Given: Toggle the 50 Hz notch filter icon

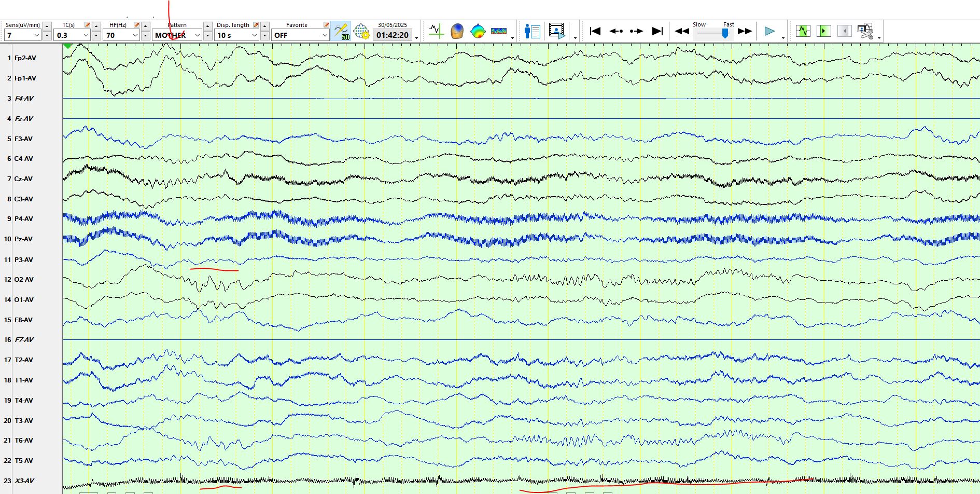Looking at the screenshot, I should [341, 31].
